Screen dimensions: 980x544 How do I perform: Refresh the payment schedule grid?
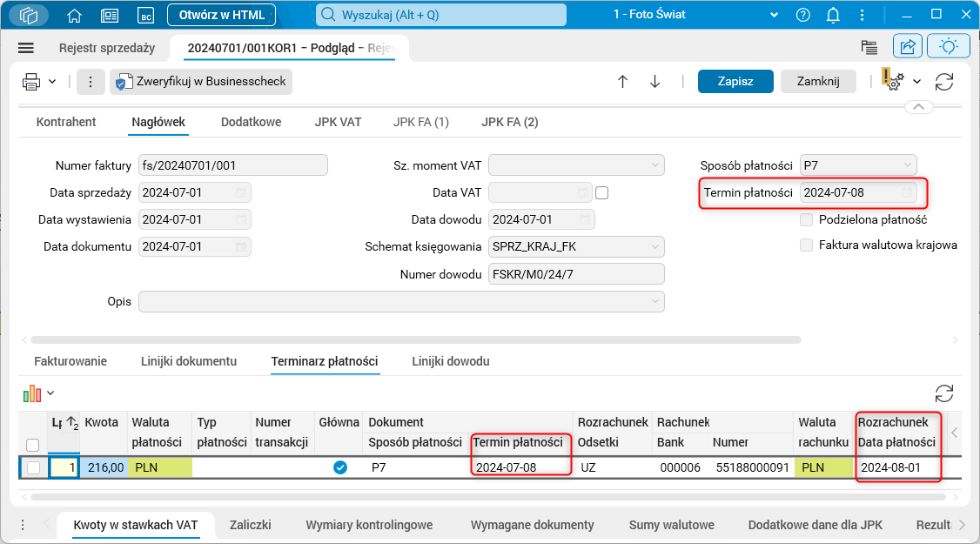click(944, 393)
